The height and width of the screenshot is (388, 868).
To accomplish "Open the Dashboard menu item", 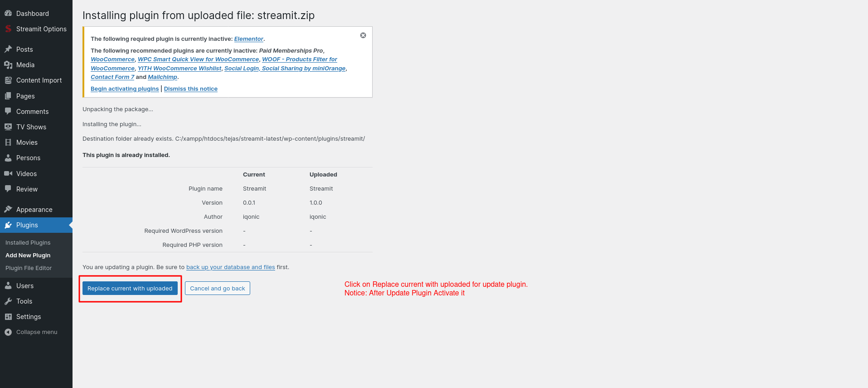I will pos(33,14).
